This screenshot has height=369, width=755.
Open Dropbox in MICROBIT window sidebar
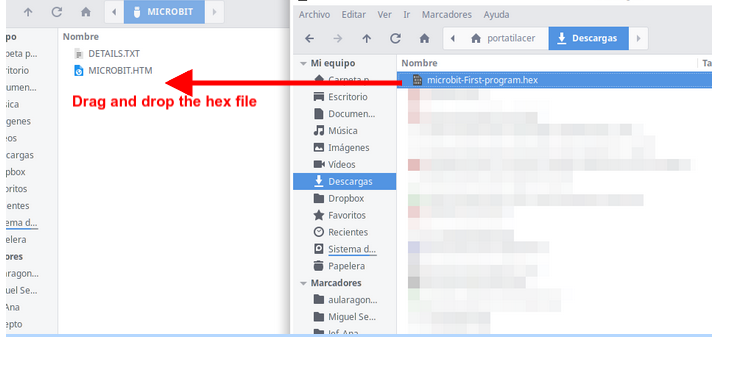(x=15, y=172)
